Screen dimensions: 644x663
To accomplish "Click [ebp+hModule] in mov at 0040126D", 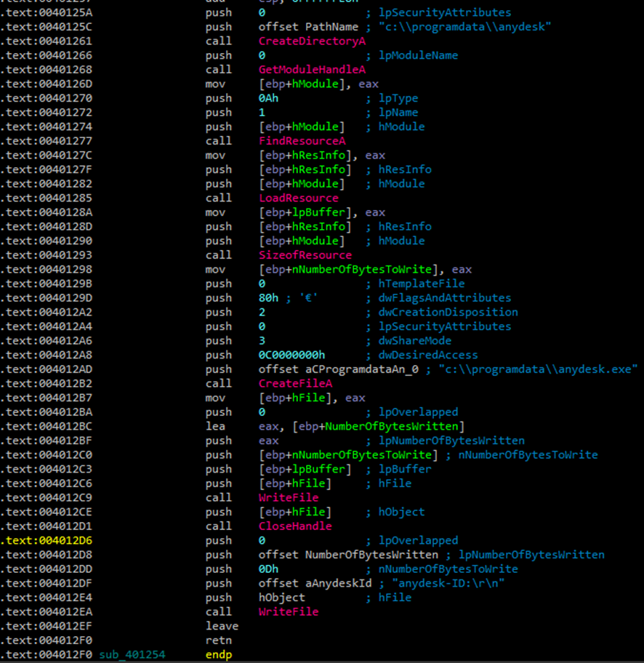I will point(302,84).
